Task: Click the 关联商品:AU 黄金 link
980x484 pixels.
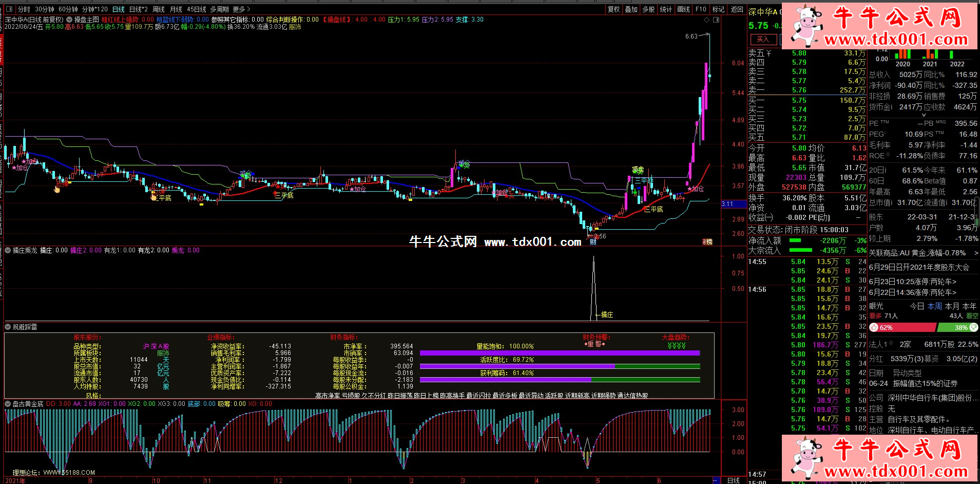Action: point(917,253)
